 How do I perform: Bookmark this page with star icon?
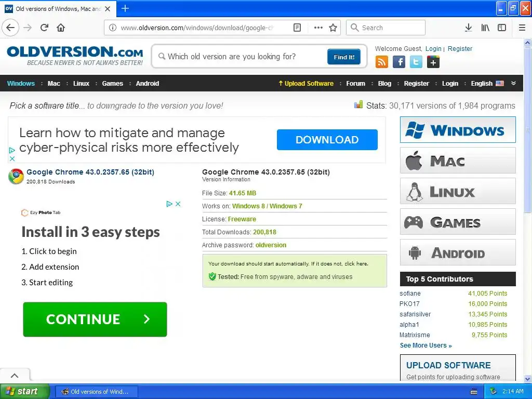[333, 28]
